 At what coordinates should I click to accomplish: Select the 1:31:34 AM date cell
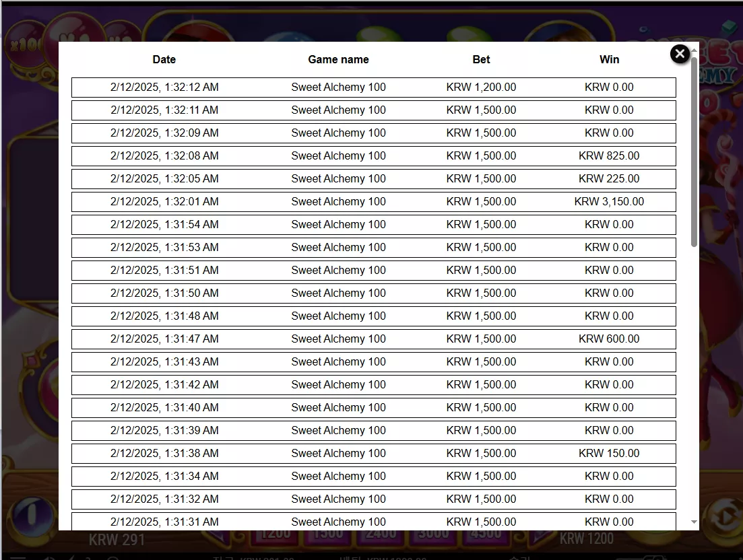(x=164, y=477)
